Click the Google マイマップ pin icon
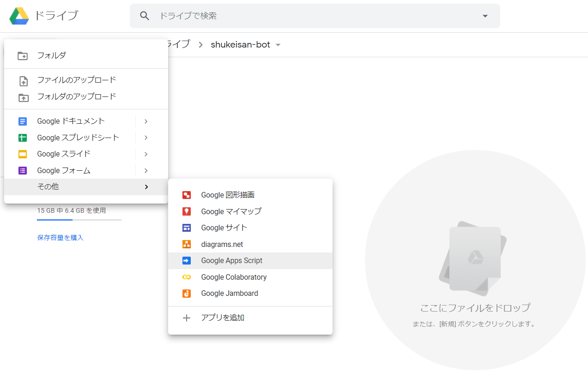The width and height of the screenshot is (588, 372). click(x=187, y=211)
